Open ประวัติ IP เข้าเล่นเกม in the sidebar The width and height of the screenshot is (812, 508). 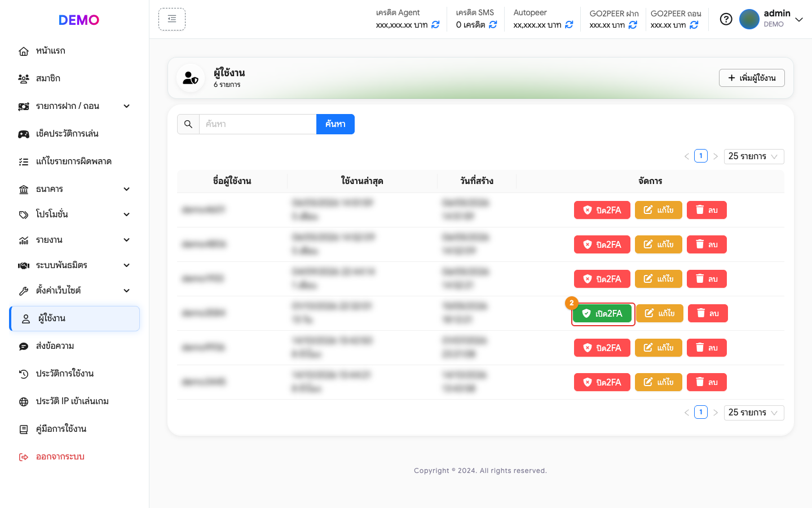point(74,401)
